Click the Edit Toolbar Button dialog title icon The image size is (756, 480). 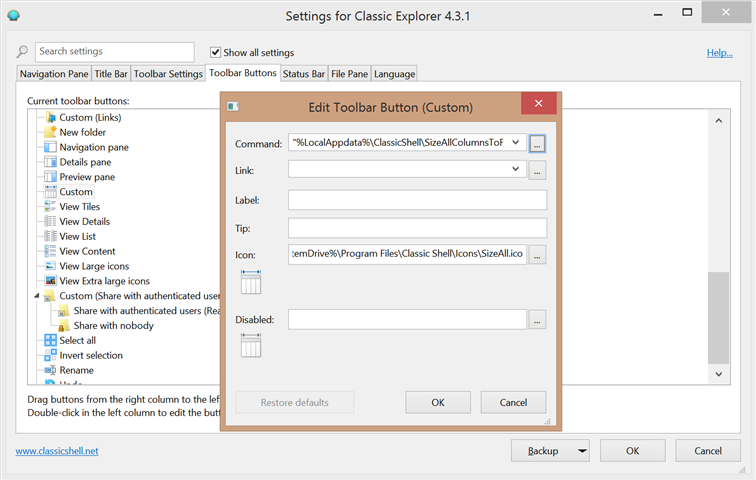(233, 107)
